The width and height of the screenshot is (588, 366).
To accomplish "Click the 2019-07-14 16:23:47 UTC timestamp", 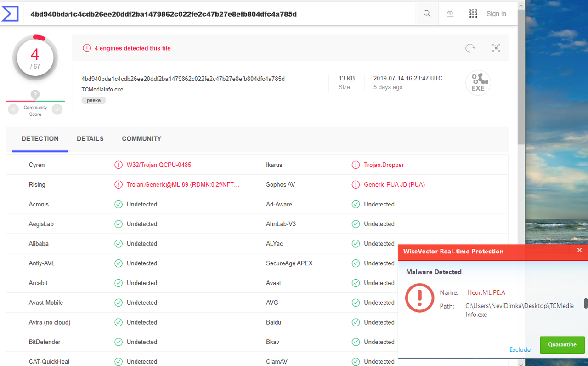I will [x=408, y=78].
